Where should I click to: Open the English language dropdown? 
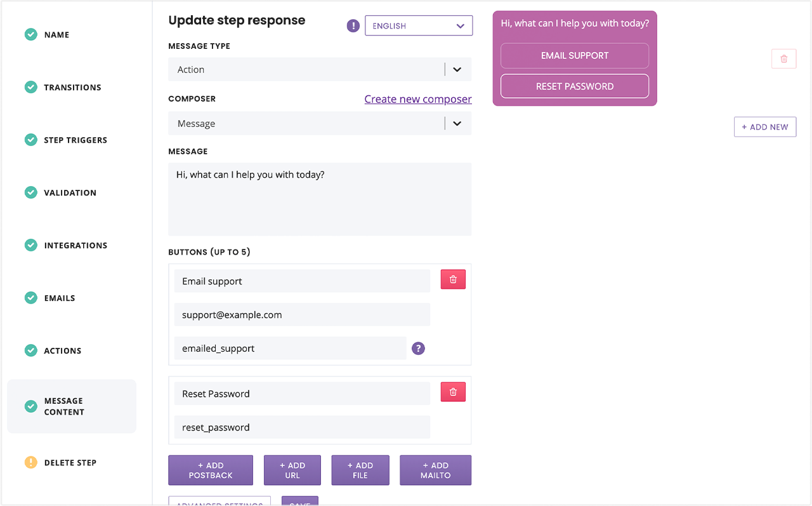tap(419, 26)
